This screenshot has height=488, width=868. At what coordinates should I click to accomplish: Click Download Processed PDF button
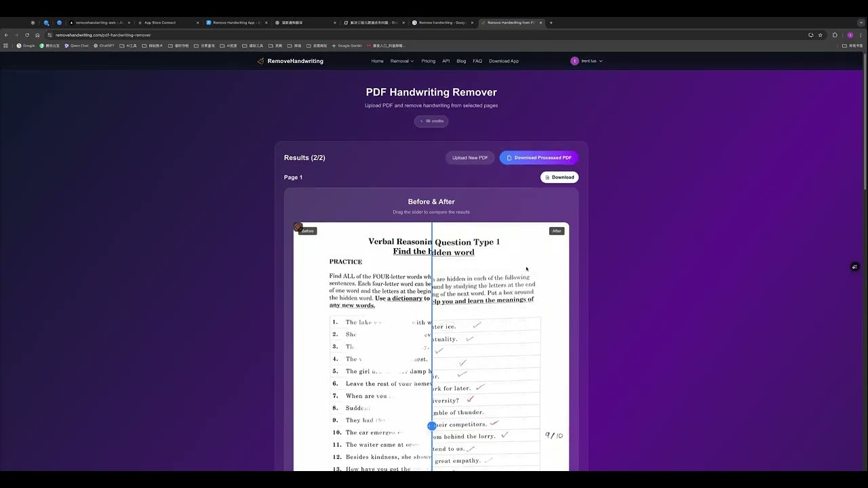pos(539,158)
